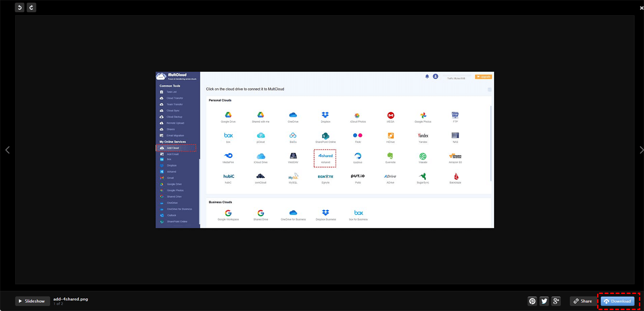The width and height of the screenshot is (644, 311).
Task: Choose the BaiDu cloud icon
Action: click(x=293, y=135)
